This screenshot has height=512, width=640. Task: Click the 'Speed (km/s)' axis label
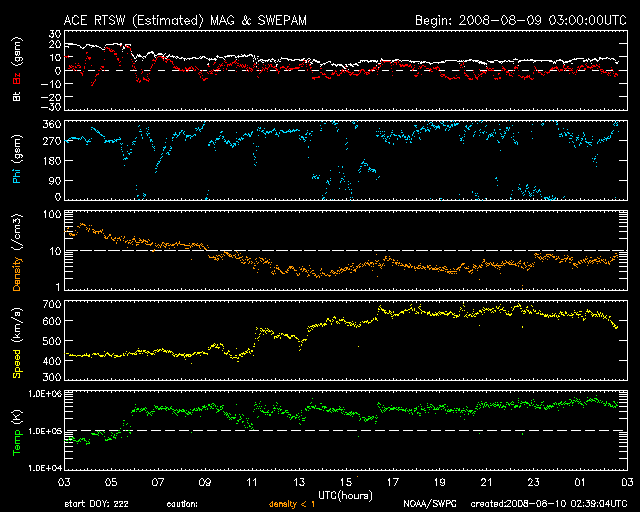click(17, 343)
